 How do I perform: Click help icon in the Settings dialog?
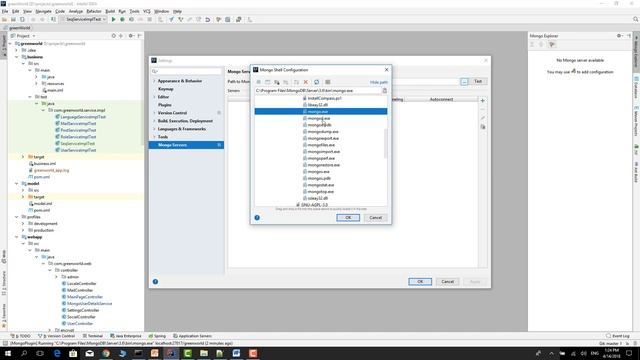(156, 282)
